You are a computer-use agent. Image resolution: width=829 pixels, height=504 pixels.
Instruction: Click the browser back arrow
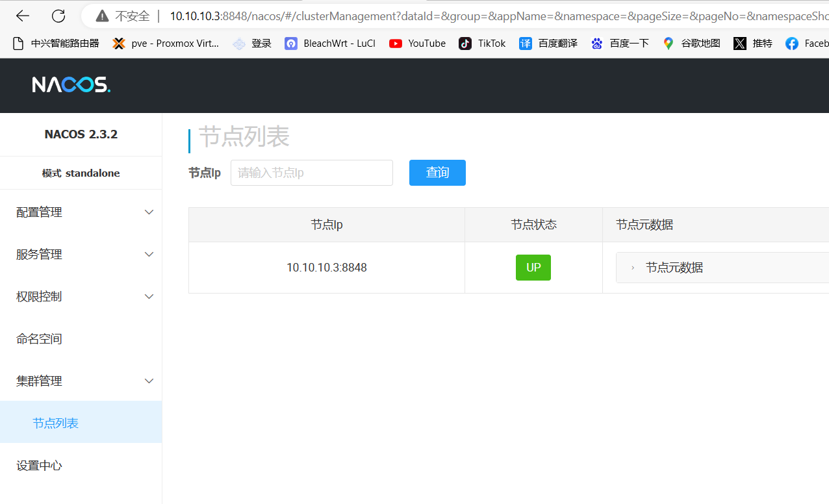pyautogui.click(x=23, y=16)
